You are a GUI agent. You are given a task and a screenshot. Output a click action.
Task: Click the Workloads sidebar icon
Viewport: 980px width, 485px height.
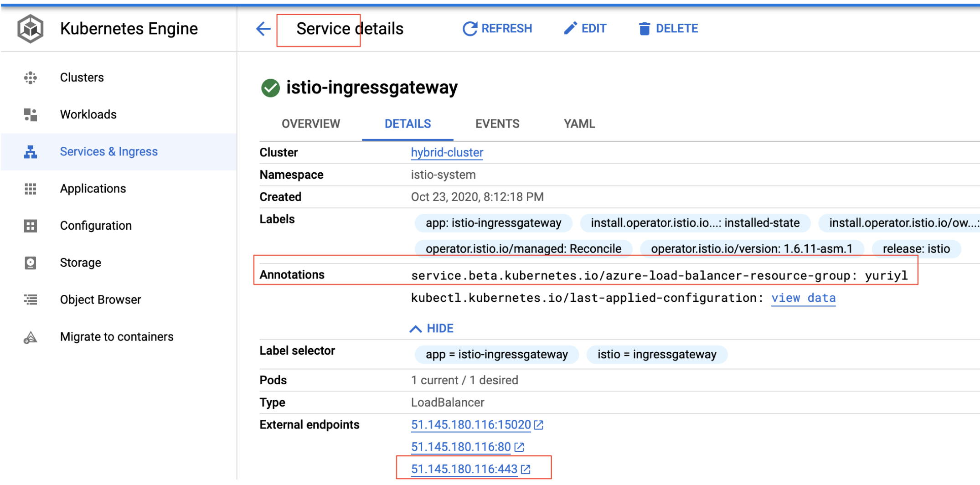(x=30, y=115)
